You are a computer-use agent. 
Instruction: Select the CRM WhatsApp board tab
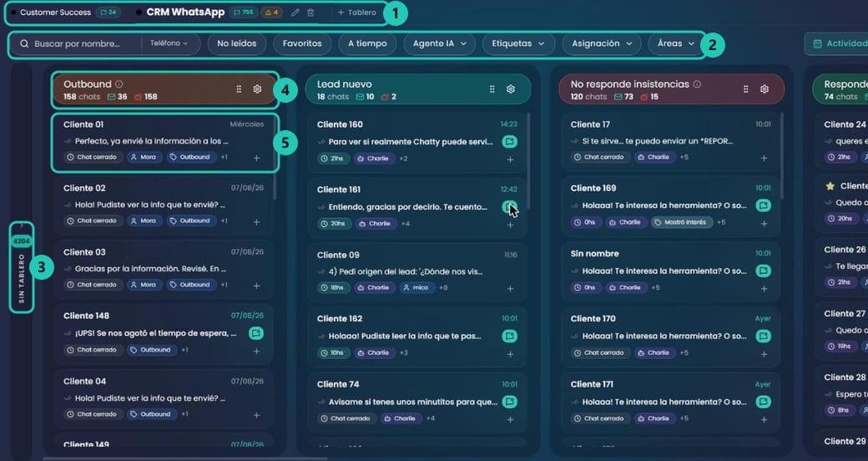[x=185, y=13]
